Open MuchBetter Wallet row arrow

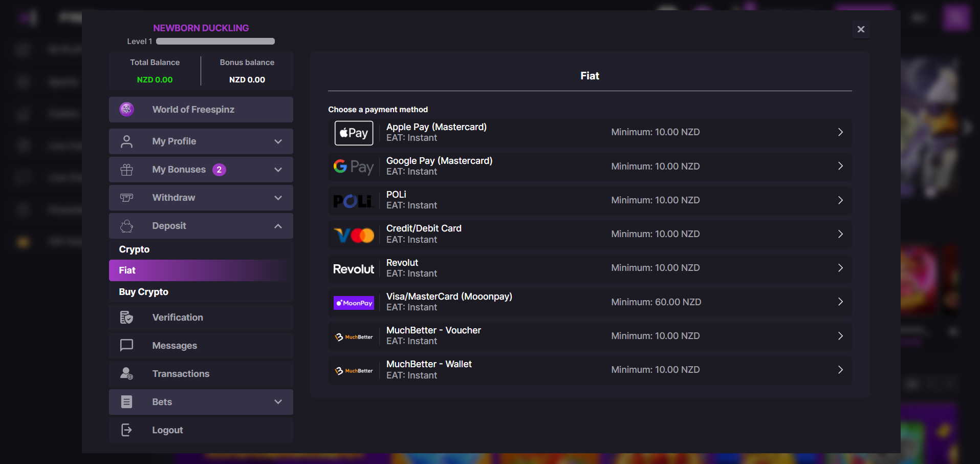(x=840, y=370)
